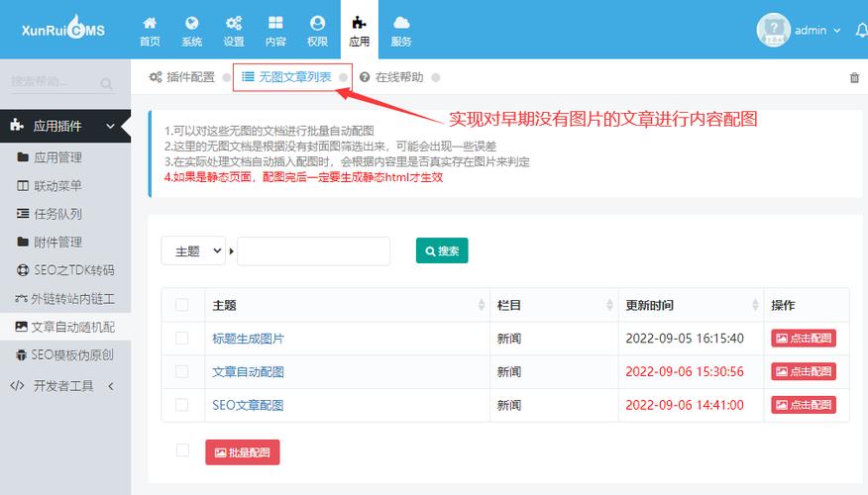
Task: Click the 内容 grid icon in top navigation
Action: (275, 23)
